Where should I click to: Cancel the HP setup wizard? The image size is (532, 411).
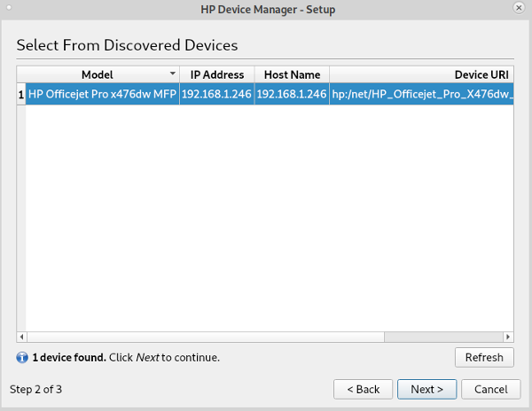pyautogui.click(x=490, y=389)
